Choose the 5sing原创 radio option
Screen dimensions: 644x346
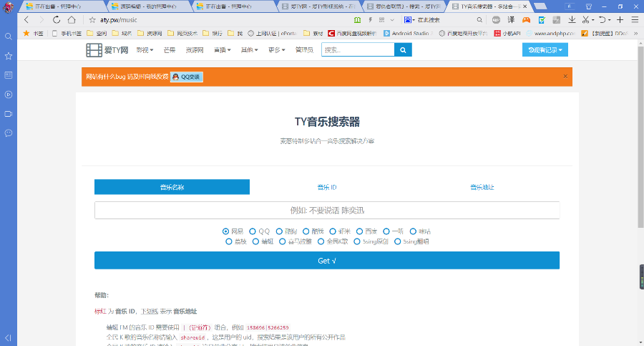click(x=357, y=241)
